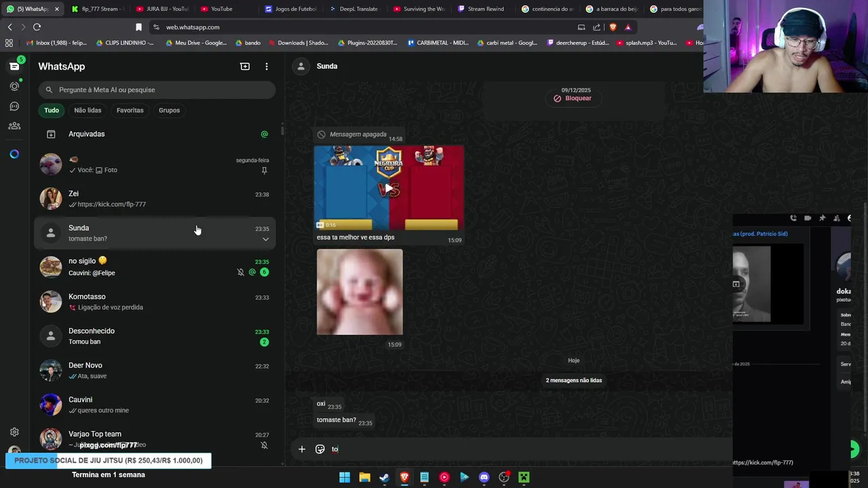Open the Deer Novo chat

(x=156, y=370)
